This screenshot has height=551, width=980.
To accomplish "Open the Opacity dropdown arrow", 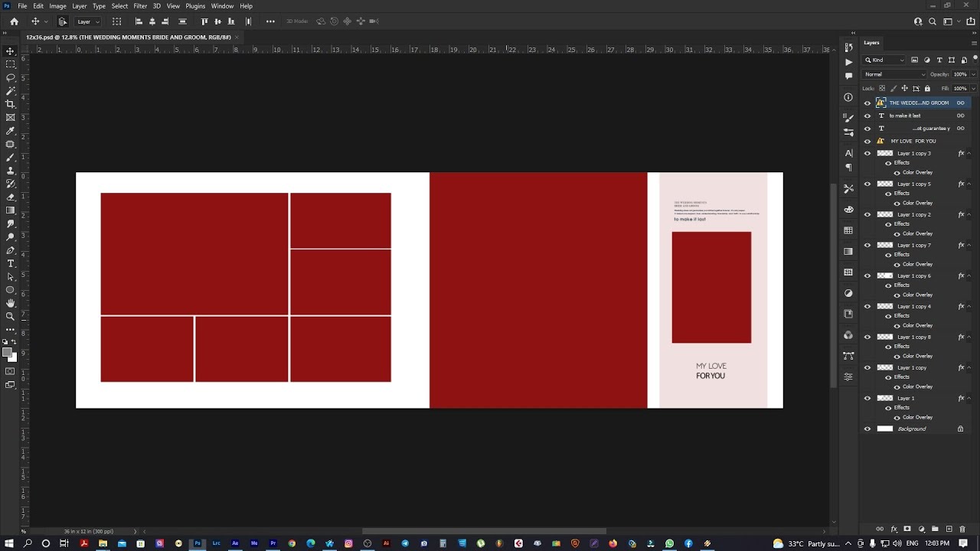I will click(x=972, y=74).
